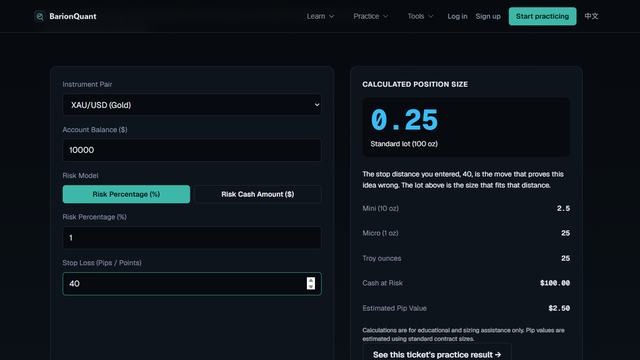Click the Log in link
The width and height of the screenshot is (640, 360).
[x=457, y=16]
